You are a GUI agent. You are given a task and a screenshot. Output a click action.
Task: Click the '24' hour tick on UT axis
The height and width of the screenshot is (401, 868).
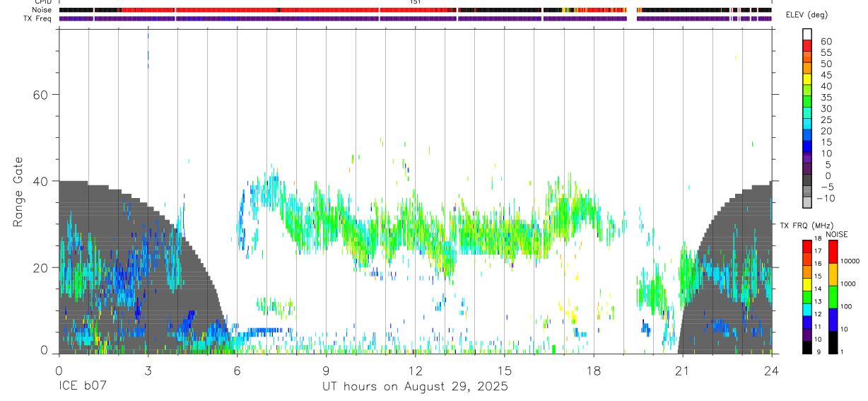pyautogui.click(x=772, y=370)
